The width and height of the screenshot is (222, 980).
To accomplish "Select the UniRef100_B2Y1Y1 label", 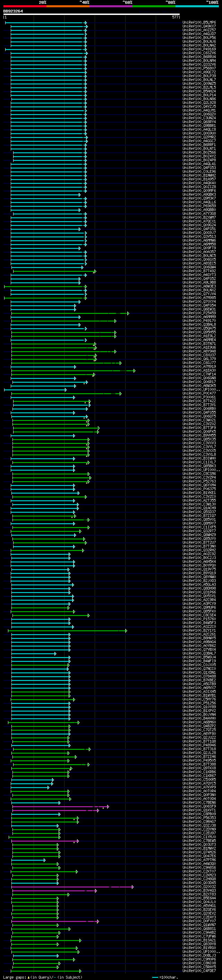I will click(199, 630).
